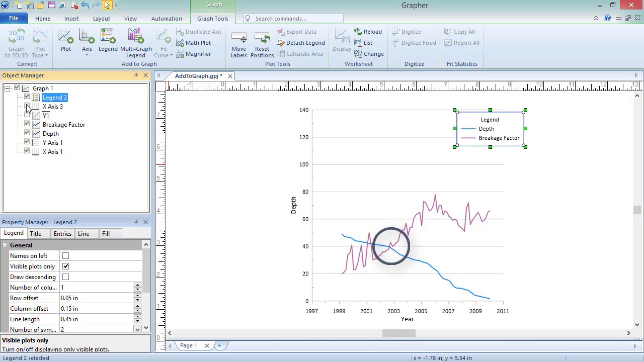Open the Plot Type dropdown

pos(40,43)
